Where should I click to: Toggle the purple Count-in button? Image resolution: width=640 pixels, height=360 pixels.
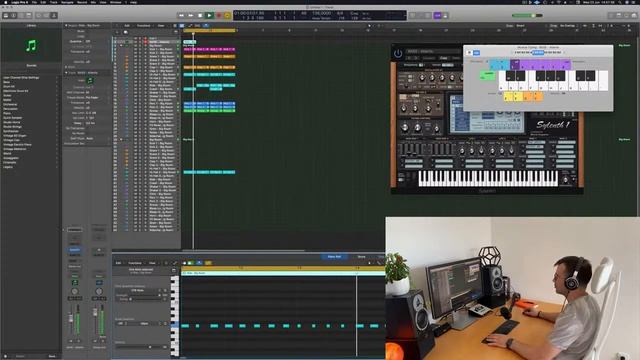[438, 16]
